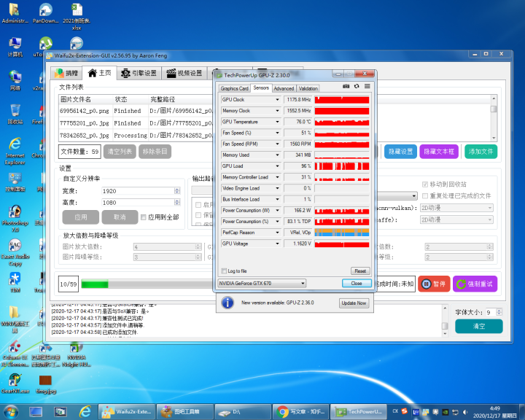525x420 pixels.
Task: Click the PerfCap Reason colored graph
Action: click(x=342, y=233)
